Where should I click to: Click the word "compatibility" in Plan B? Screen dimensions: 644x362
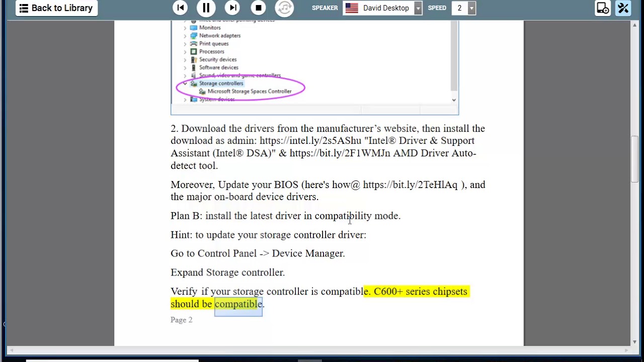343,216
